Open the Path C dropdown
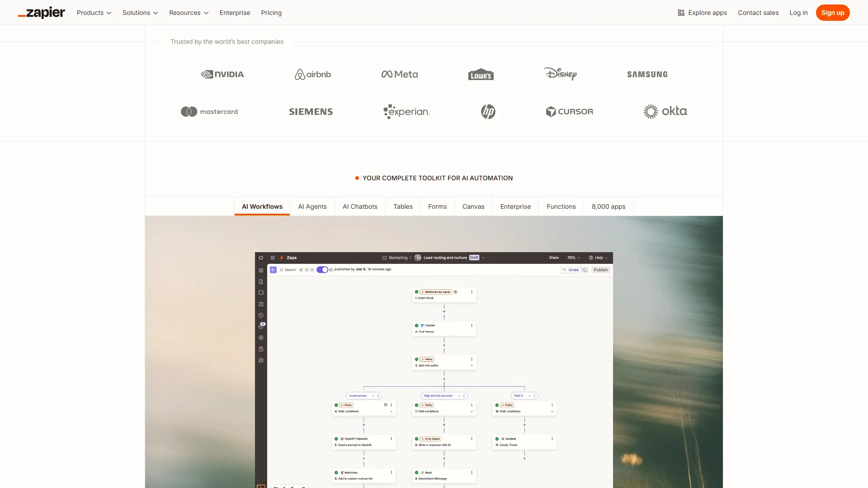The width and height of the screenshot is (868, 488). coord(529,396)
